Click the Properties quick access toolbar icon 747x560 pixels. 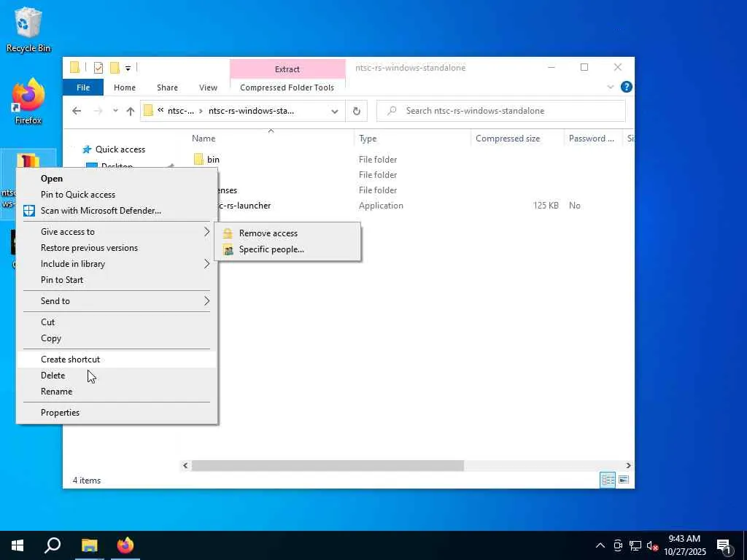[x=98, y=68]
